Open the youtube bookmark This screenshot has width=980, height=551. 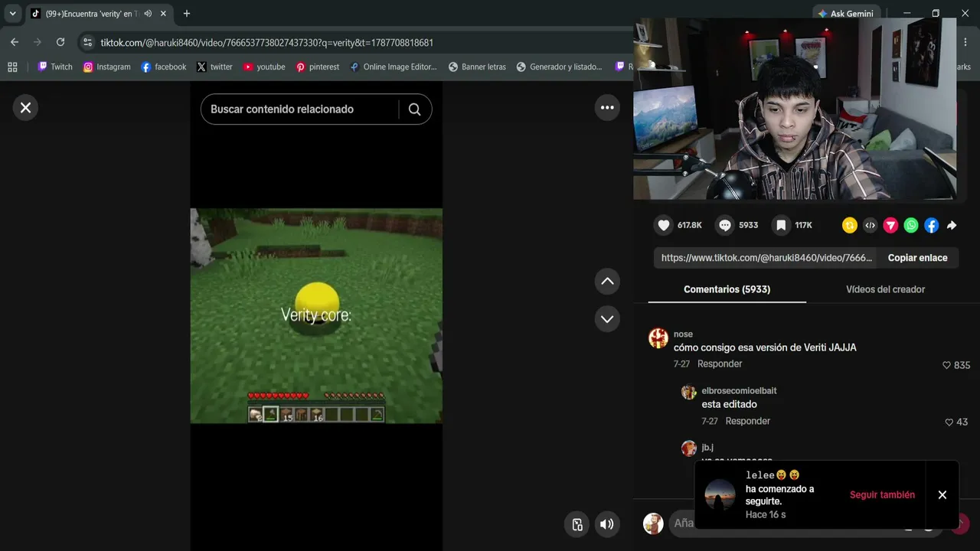click(x=264, y=67)
